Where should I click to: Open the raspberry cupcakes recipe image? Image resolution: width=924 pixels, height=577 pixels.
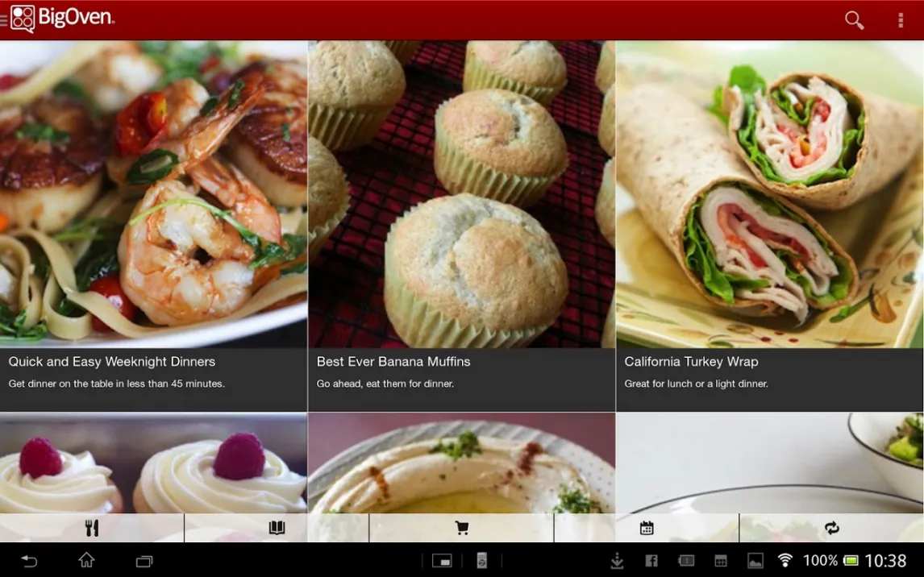pyautogui.click(x=153, y=463)
